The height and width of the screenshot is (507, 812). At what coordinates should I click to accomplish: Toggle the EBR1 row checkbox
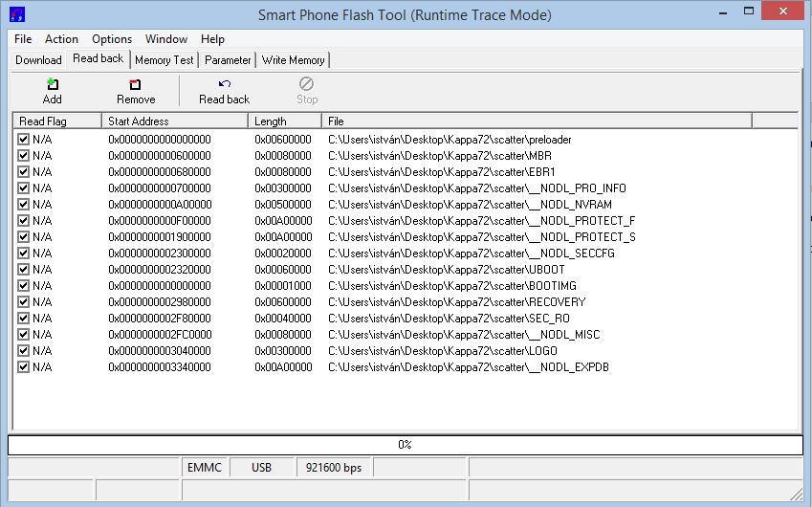(23, 172)
